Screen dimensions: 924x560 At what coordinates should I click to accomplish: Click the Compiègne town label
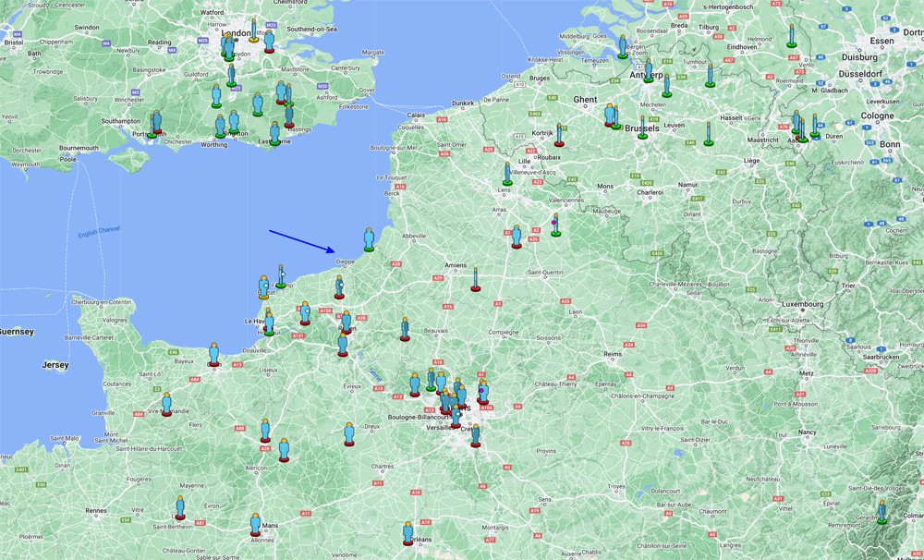click(504, 333)
